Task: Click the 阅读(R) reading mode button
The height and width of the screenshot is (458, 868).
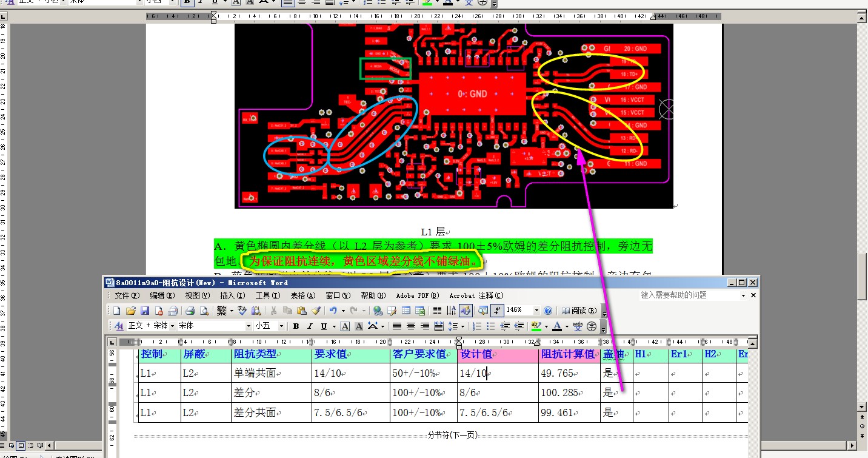Action: (x=578, y=311)
